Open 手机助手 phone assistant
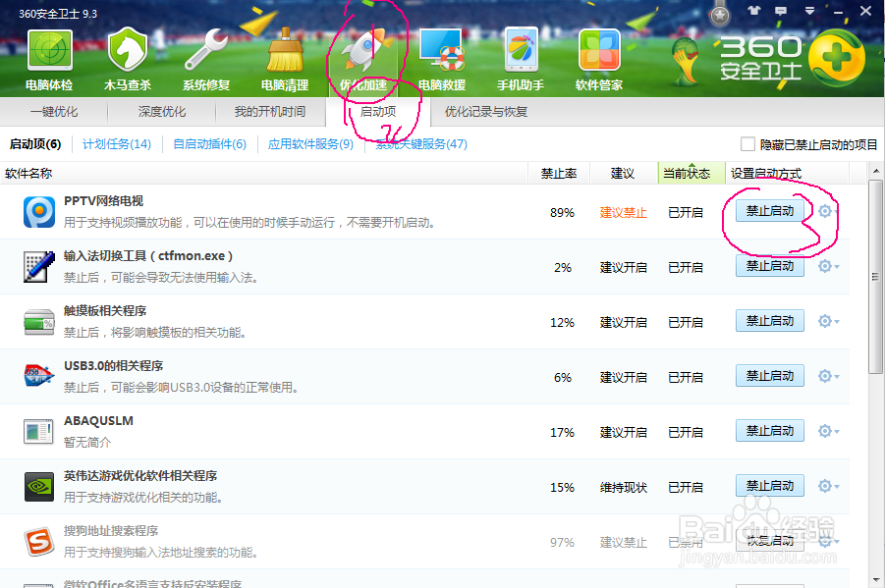The width and height of the screenshot is (885, 588). point(521,60)
